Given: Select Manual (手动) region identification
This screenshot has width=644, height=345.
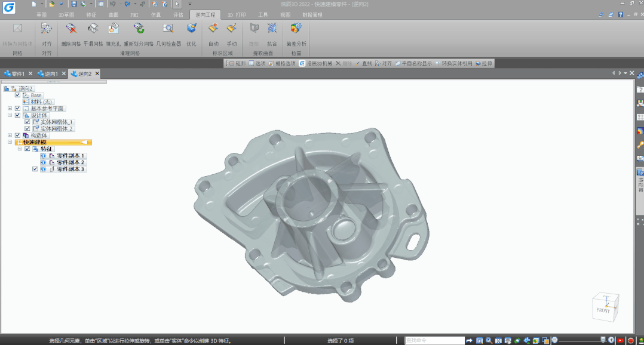Looking at the screenshot, I should tap(232, 34).
